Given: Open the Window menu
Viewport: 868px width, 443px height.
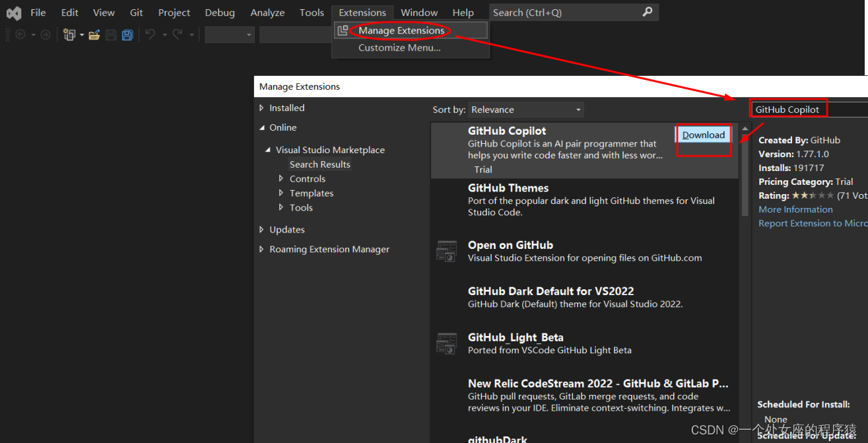Looking at the screenshot, I should click(x=419, y=13).
